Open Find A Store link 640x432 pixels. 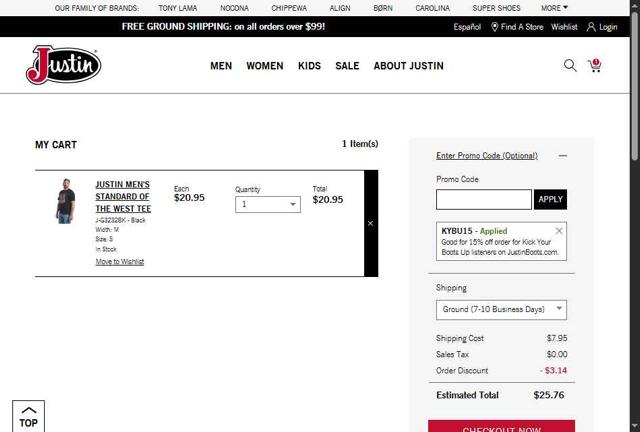pyautogui.click(x=522, y=27)
